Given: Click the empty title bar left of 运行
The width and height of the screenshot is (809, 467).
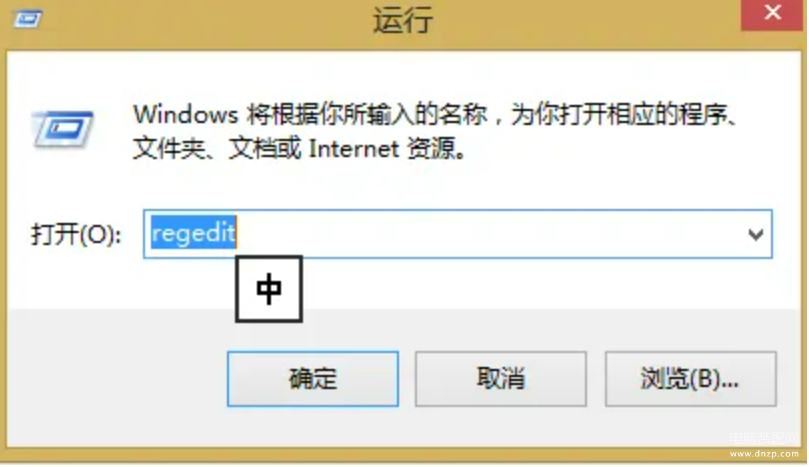Looking at the screenshot, I should [206, 22].
